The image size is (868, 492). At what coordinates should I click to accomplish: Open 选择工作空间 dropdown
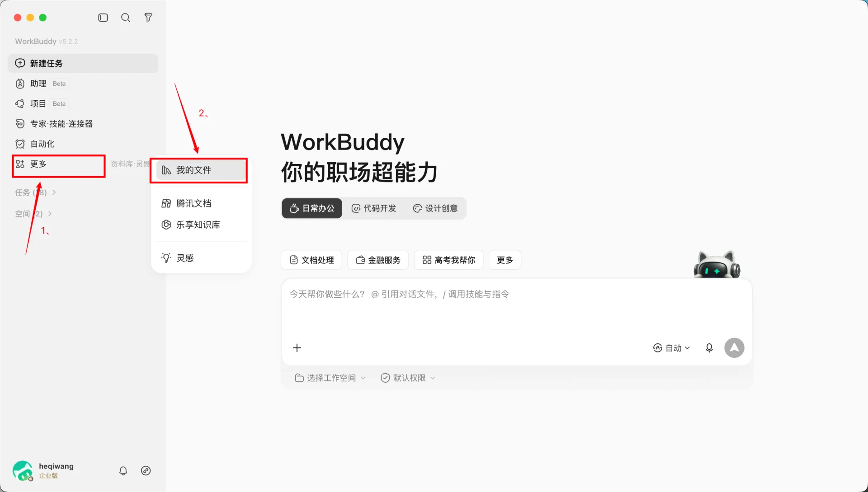[330, 378]
